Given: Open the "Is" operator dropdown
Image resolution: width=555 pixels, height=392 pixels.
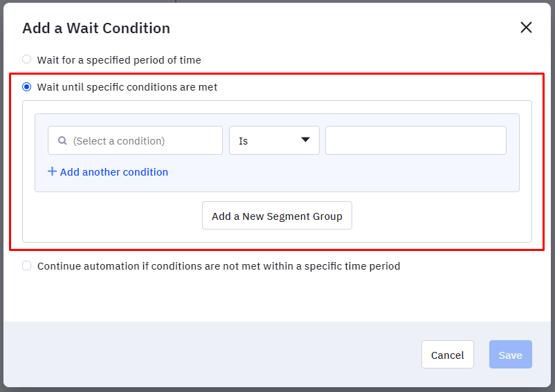Looking at the screenshot, I should [274, 140].
